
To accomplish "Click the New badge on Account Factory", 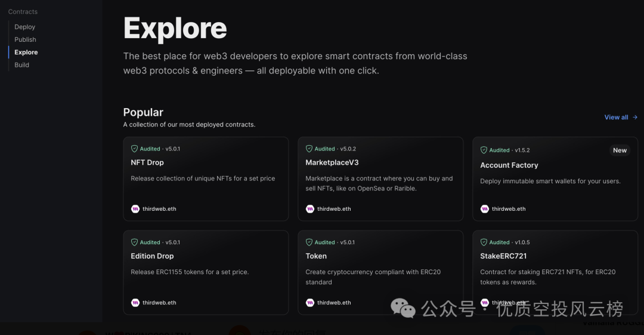I will click(x=620, y=150).
